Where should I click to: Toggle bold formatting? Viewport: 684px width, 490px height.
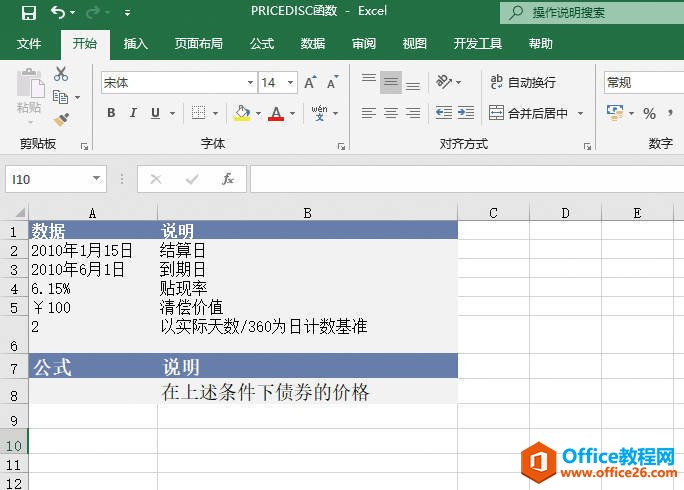click(x=111, y=113)
